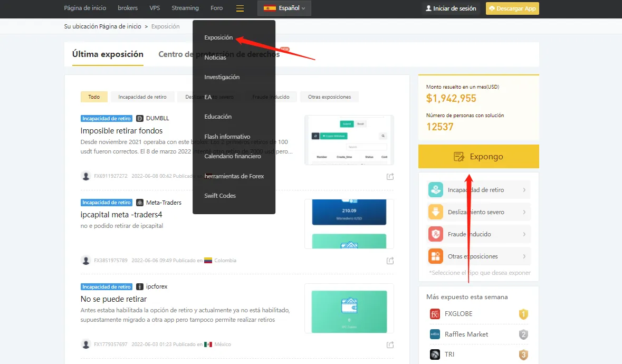Viewport: 622px width, 364px height.
Task: Click the Colombia flag icon
Action: [x=208, y=261]
